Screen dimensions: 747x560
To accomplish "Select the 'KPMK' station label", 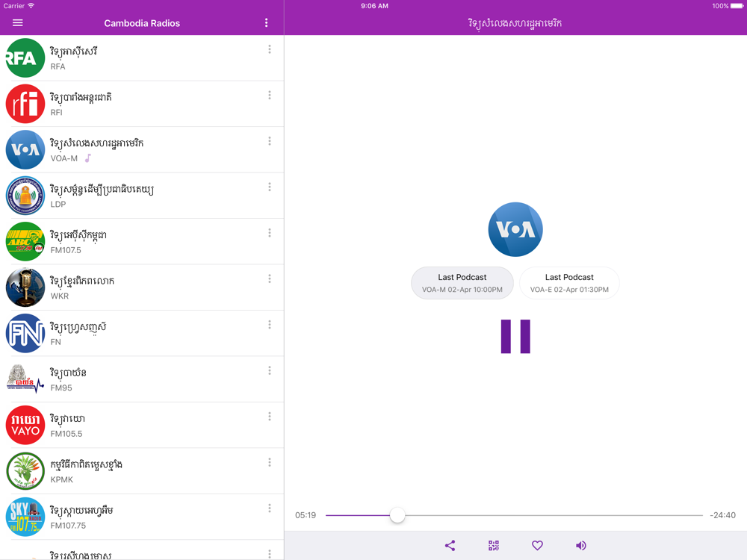I will (62, 480).
